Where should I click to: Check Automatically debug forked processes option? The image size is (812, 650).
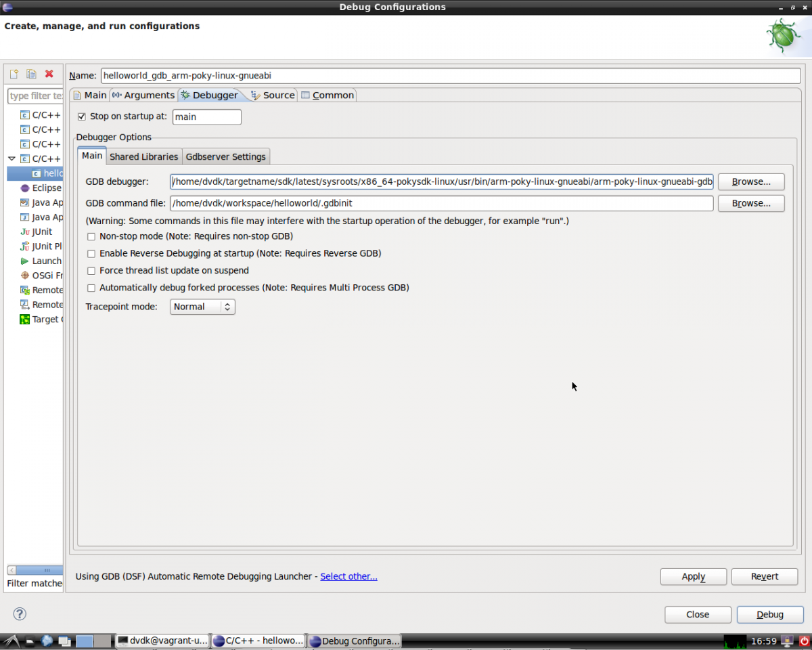[x=91, y=288]
